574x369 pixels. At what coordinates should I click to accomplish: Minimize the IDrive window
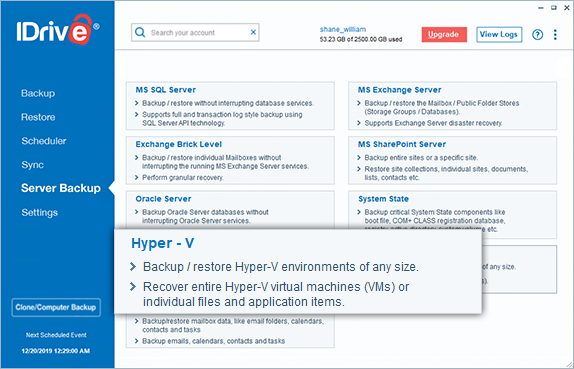541,8
